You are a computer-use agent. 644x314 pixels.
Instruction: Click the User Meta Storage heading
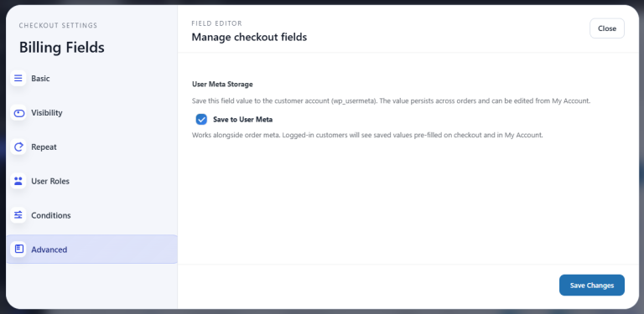pyautogui.click(x=222, y=84)
